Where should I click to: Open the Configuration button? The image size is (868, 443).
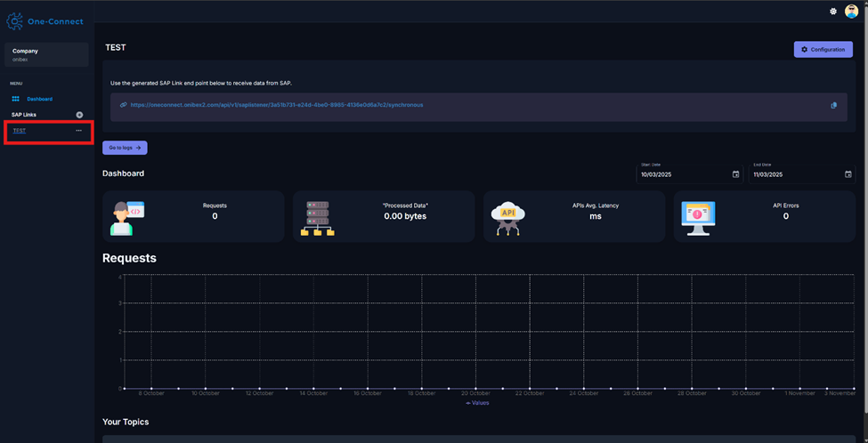823,50
